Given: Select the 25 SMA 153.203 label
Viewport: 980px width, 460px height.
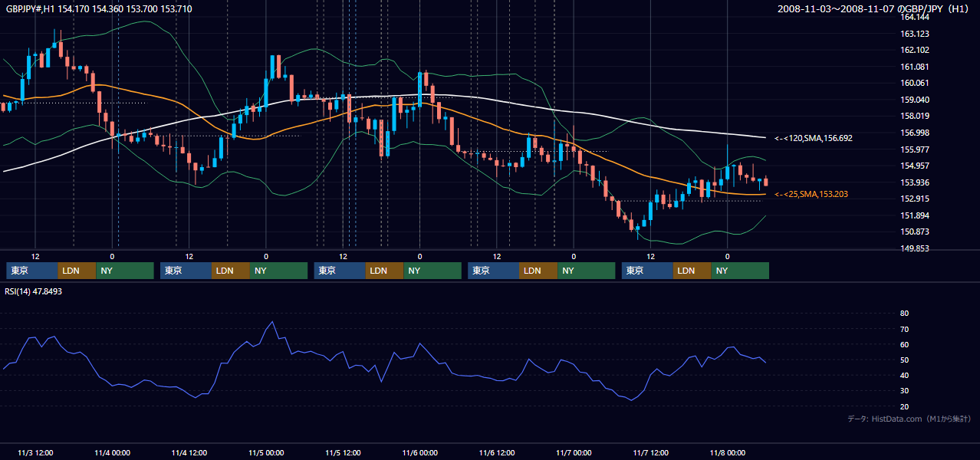Looking at the screenshot, I should [x=811, y=194].
